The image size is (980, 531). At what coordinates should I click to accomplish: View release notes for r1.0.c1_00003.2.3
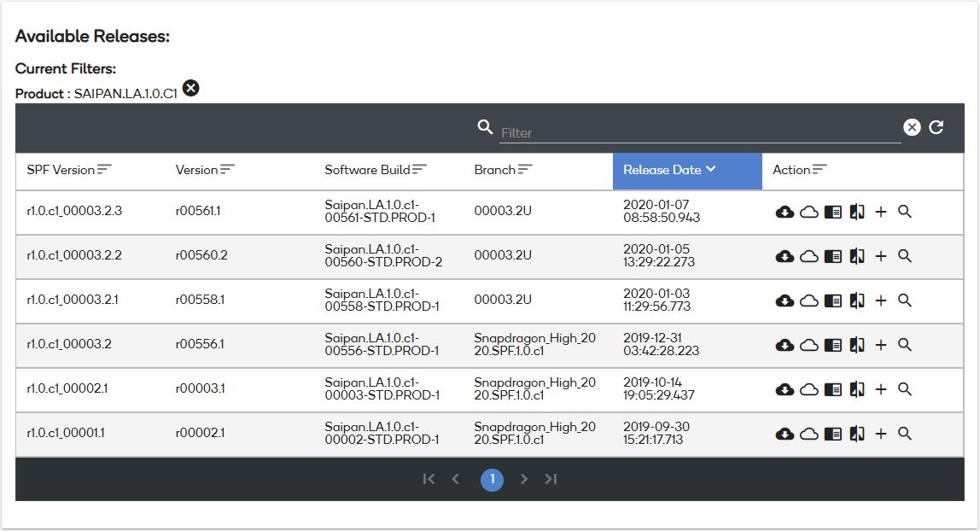pyautogui.click(x=832, y=211)
